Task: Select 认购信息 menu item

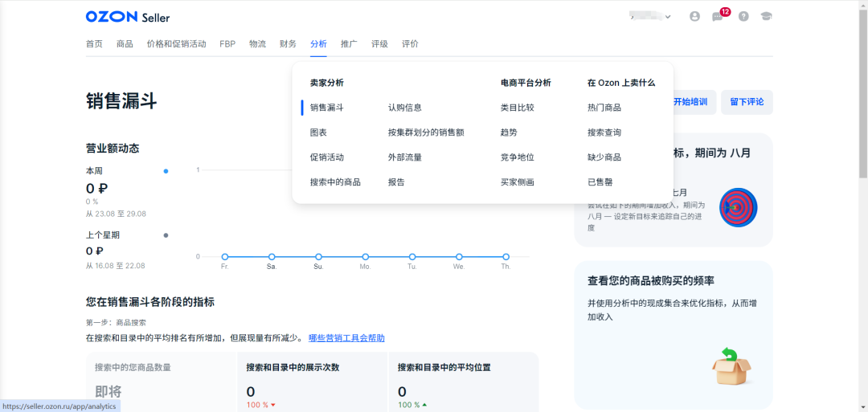Action: [405, 108]
